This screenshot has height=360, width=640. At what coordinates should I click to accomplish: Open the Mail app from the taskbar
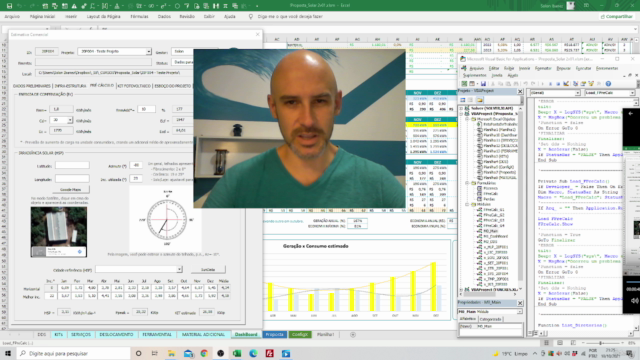188,353
